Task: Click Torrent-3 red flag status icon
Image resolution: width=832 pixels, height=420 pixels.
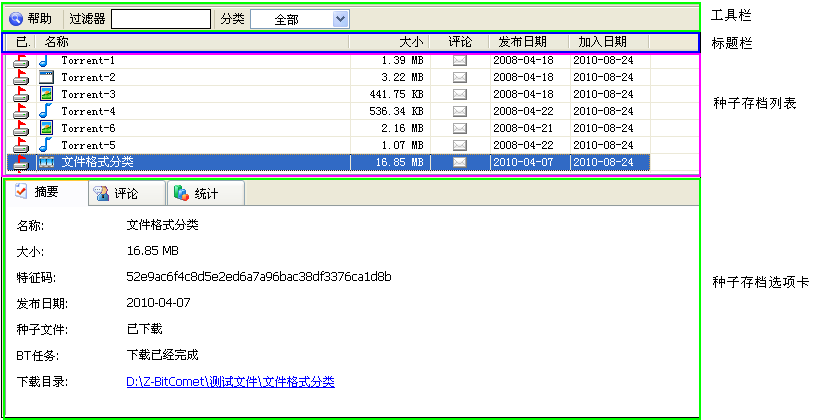Action: point(21,95)
